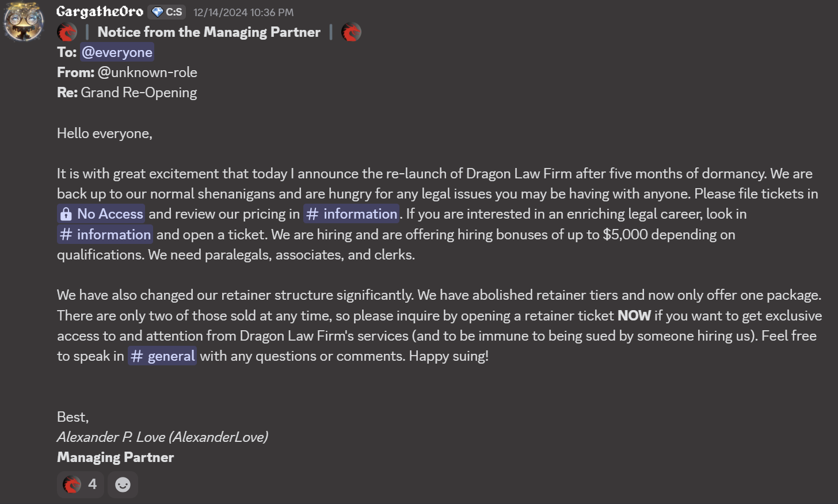This screenshot has height=504, width=838.
Task: Click the italic Alexander P. Love signature
Action: (162, 437)
